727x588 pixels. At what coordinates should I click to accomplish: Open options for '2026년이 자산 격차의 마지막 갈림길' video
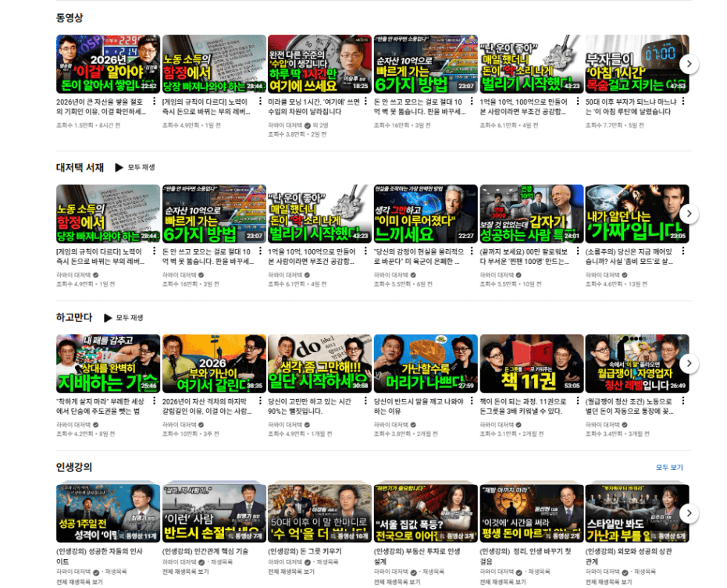tap(260, 401)
